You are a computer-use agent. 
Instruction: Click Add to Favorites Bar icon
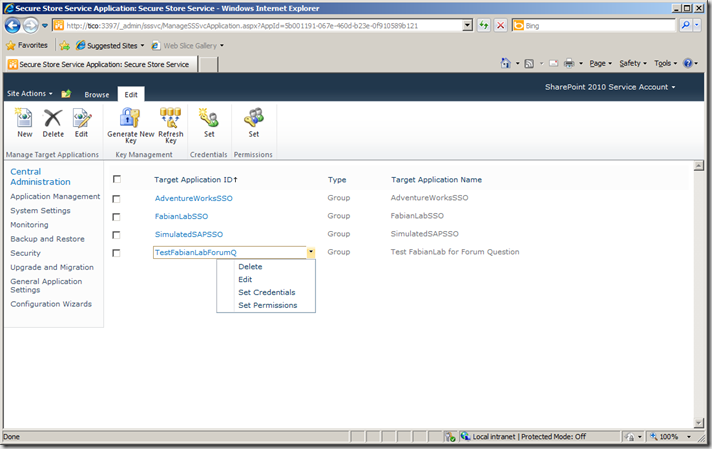pyautogui.click(x=64, y=45)
